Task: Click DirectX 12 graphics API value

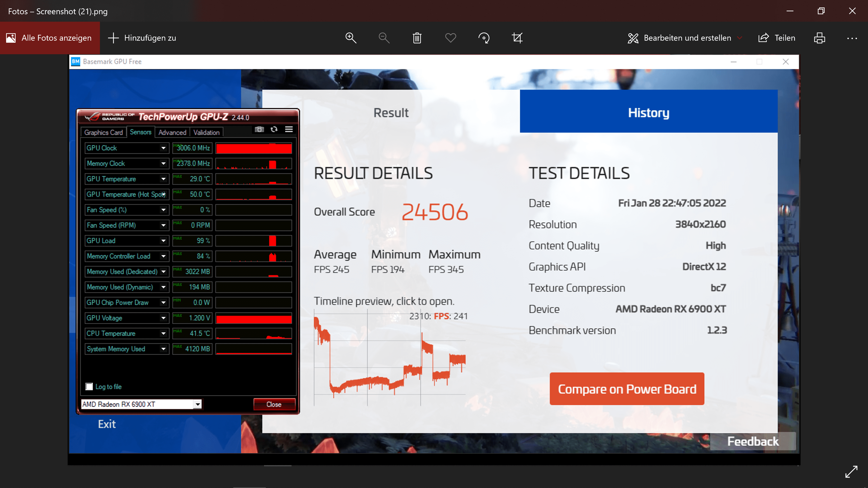Action: [704, 266]
